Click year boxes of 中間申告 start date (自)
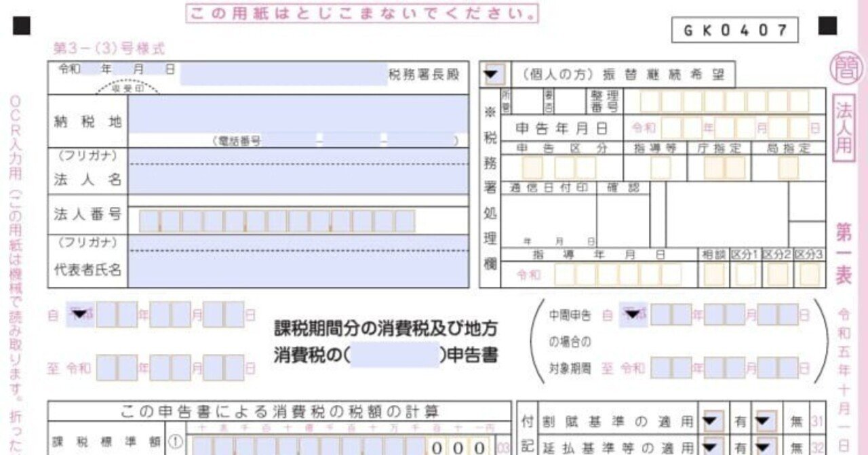The image size is (868, 455). [671, 315]
